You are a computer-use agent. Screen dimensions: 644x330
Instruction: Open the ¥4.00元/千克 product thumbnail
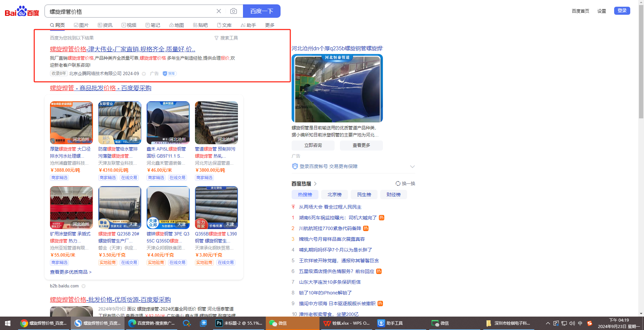tap(168, 208)
